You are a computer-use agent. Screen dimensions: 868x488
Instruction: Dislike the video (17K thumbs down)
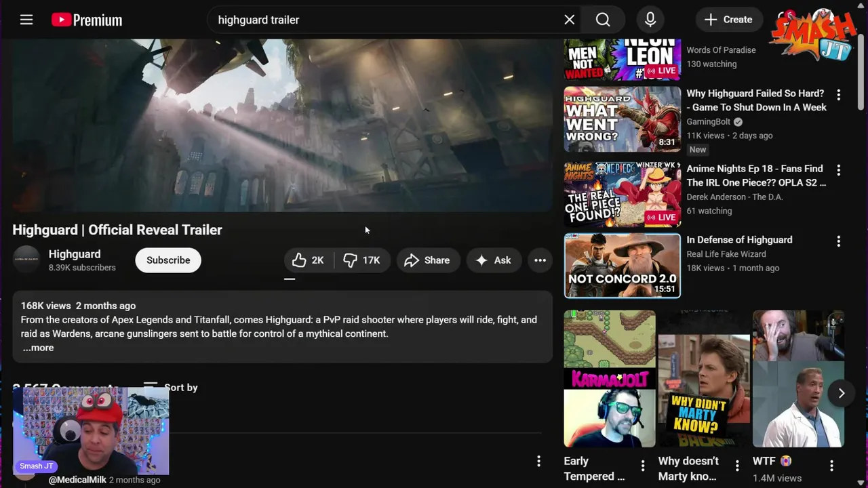click(x=362, y=260)
